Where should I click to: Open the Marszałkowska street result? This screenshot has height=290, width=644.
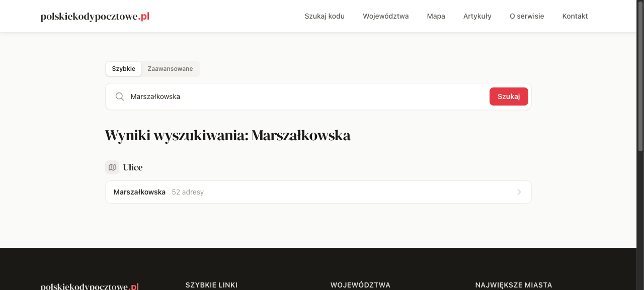pos(318,192)
